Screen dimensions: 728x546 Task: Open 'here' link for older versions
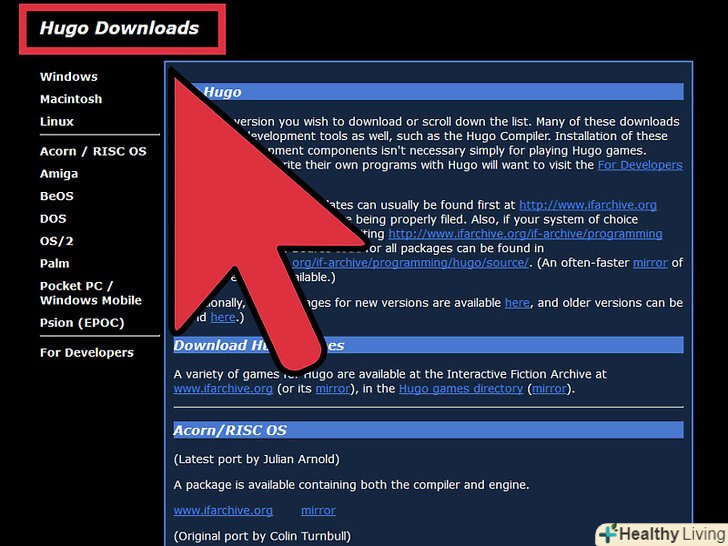pos(223,317)
